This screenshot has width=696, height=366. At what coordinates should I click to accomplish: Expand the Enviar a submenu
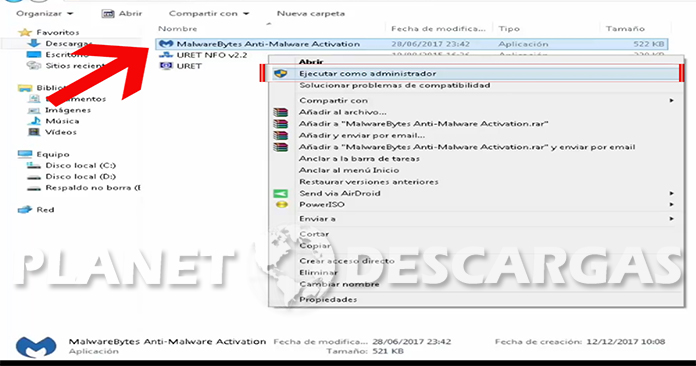click(x=672, y=219)
